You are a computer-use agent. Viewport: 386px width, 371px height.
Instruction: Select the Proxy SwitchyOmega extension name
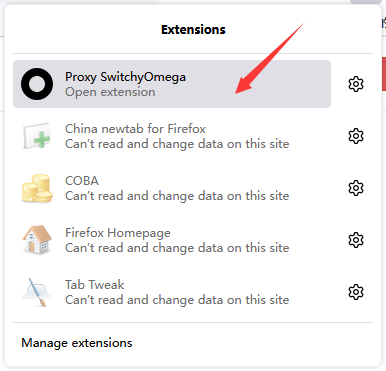[125, 77]
